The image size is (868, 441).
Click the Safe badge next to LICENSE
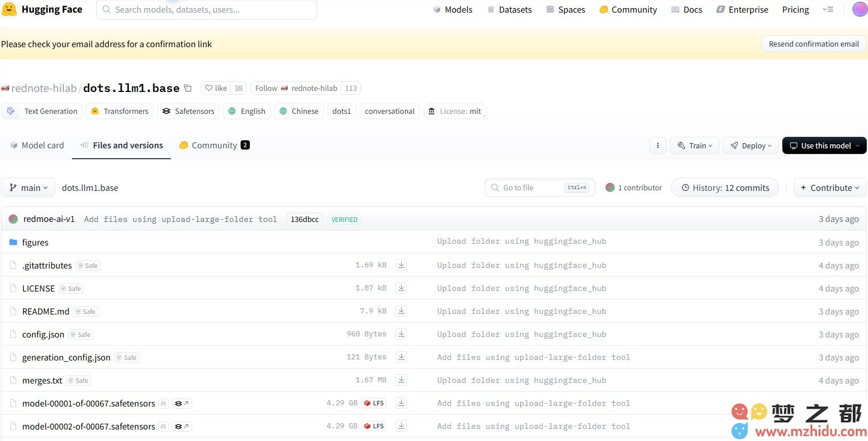71,289
